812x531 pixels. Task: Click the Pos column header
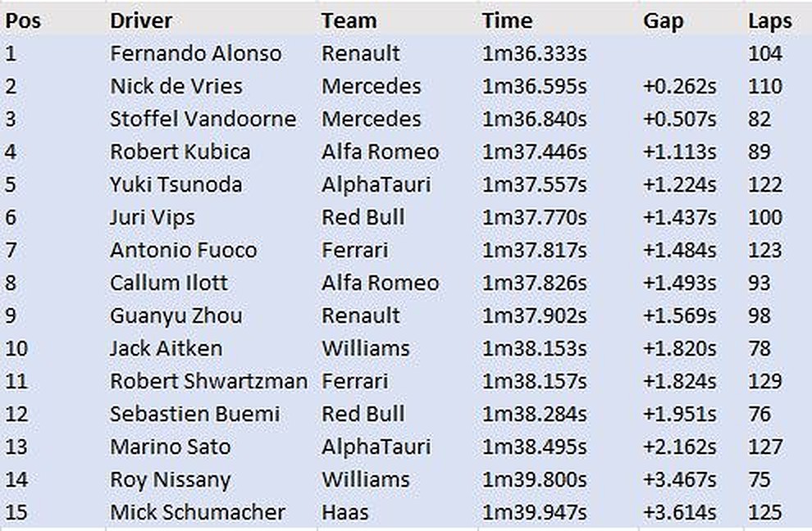(23, 20)
